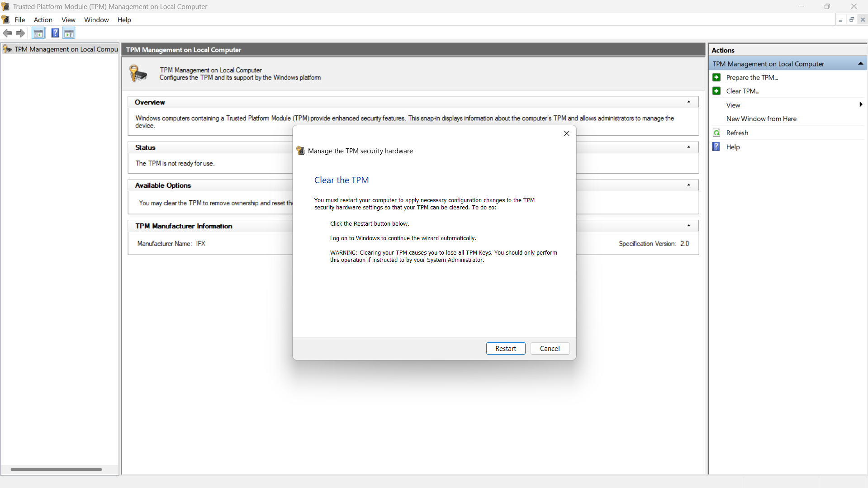This screenshot has width=868, height=488.
Task: Click the Refresh icon in Actions pane
Action: click(716, 133)
